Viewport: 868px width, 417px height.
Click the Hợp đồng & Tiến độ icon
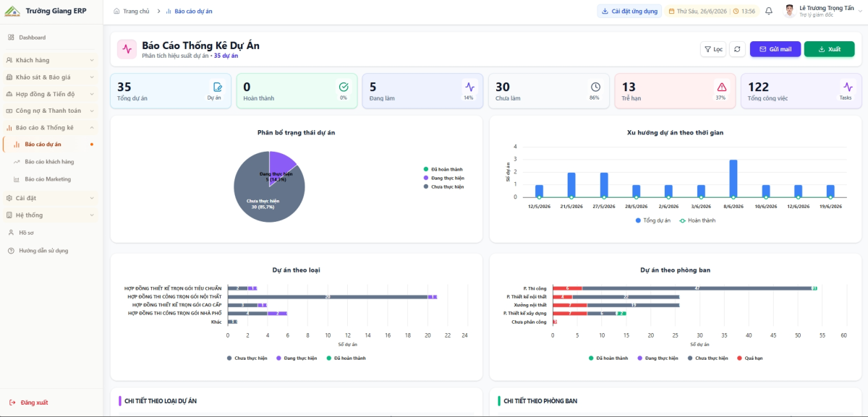pos(9,94)
